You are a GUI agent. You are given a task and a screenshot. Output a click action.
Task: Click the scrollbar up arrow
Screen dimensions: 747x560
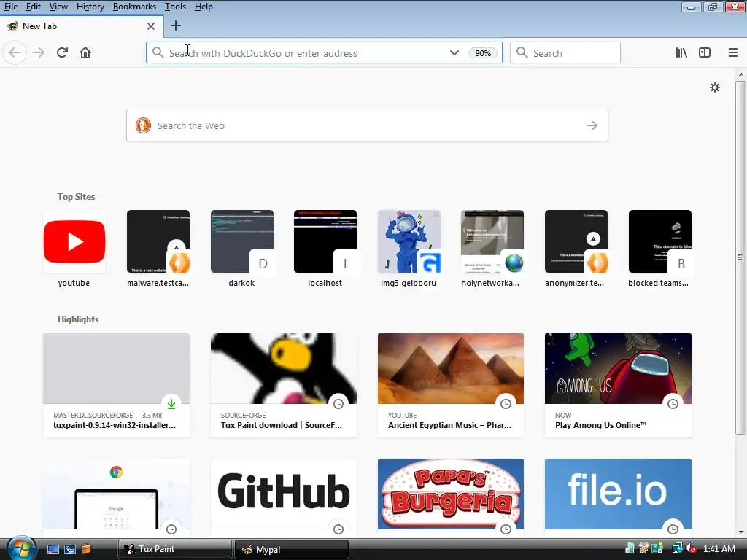(x=740, y=74)
